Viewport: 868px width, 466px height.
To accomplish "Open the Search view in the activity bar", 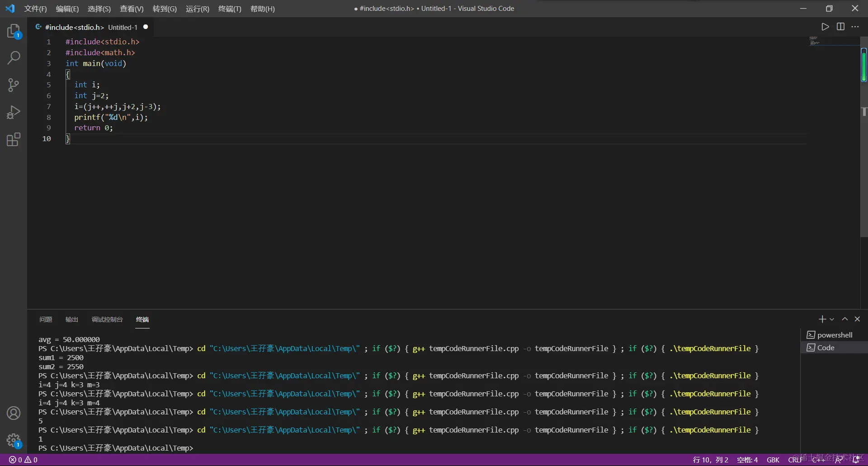I will coord(14,58).
